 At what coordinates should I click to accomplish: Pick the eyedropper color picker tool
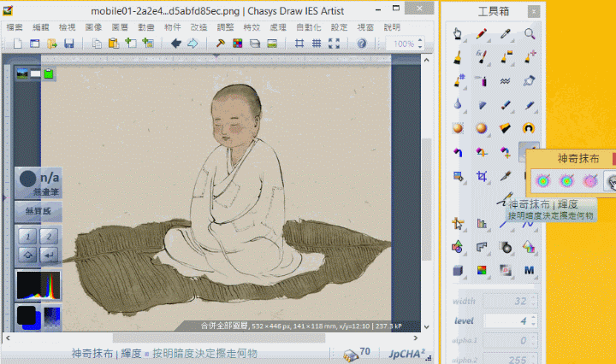pos(506,33)
